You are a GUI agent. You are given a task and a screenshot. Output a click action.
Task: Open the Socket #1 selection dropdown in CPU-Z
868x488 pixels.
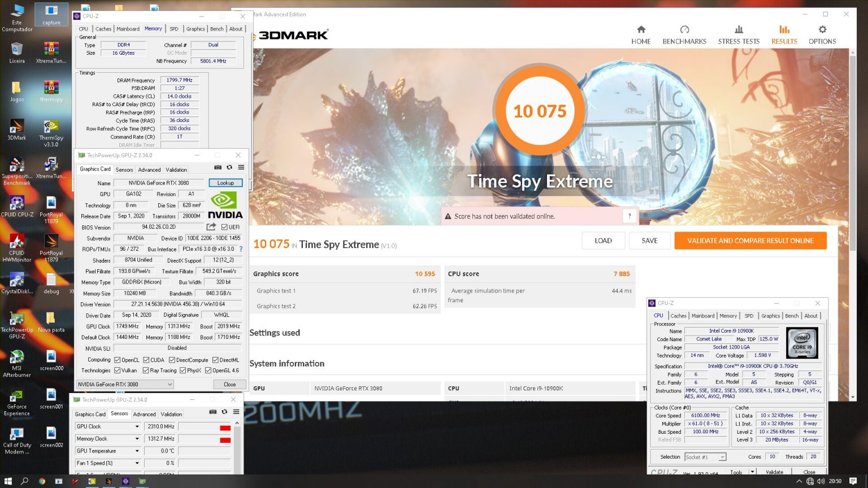pyautogui.click(x=705, y=456)
